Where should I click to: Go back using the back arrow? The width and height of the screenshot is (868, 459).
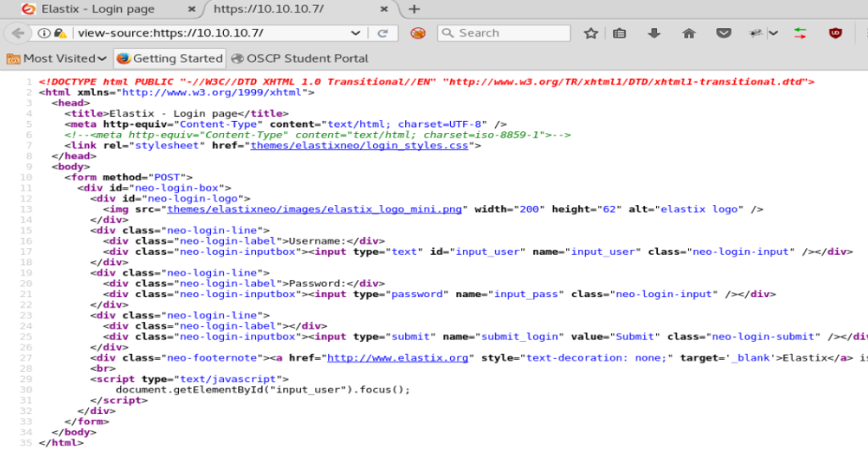[18, 33]
